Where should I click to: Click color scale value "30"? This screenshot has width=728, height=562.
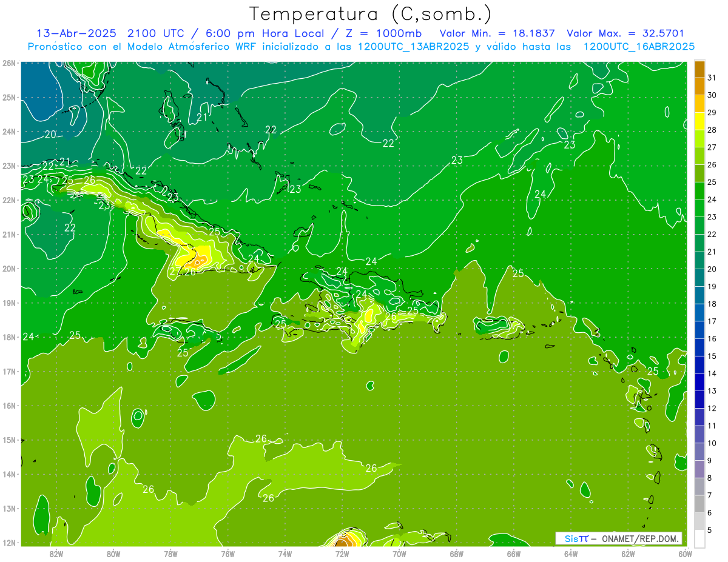(x=712, y=95)
